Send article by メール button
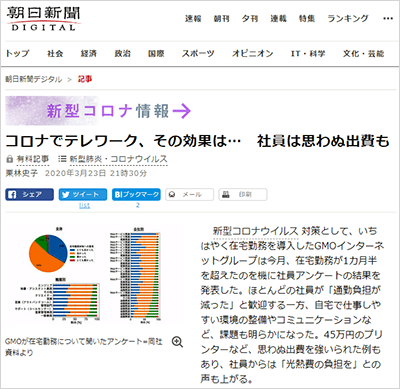Viewport: 400px width, 389px height. [x=189, y=195]
